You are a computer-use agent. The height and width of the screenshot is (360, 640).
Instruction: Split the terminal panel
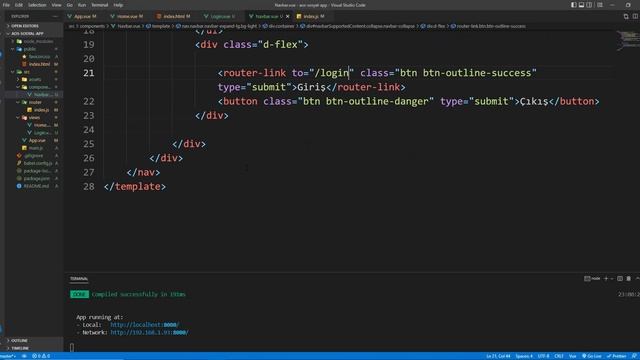coord(620,279)
